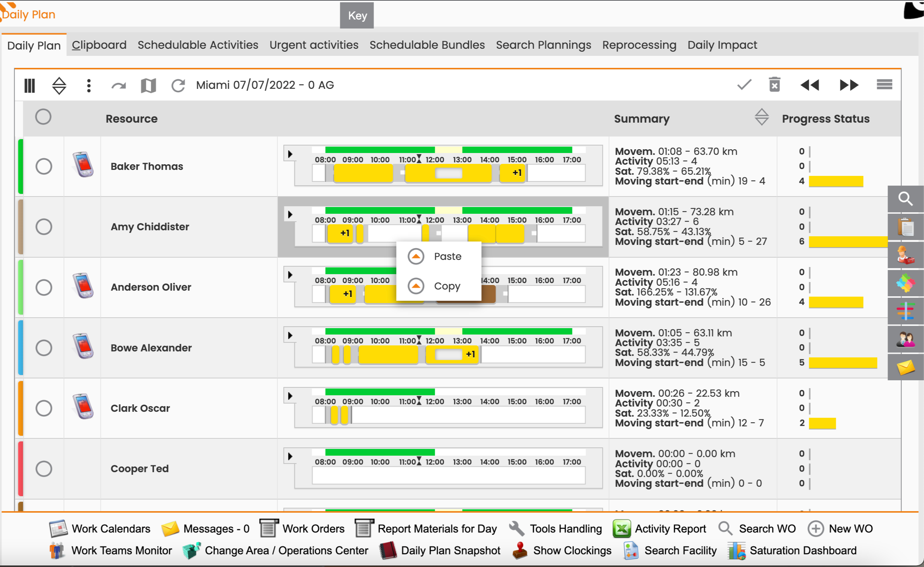Click the Key button
The image size is (924, 567).
(x=357, y=15)
